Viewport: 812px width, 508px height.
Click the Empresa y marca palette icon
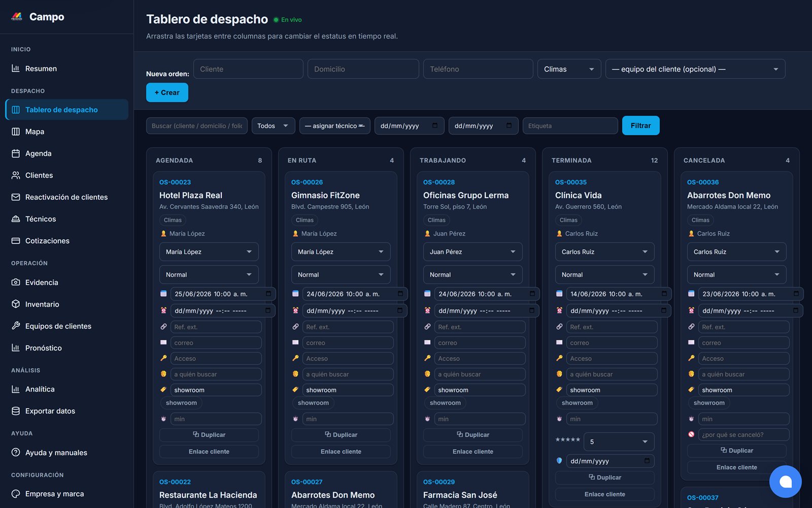[16, 494]
